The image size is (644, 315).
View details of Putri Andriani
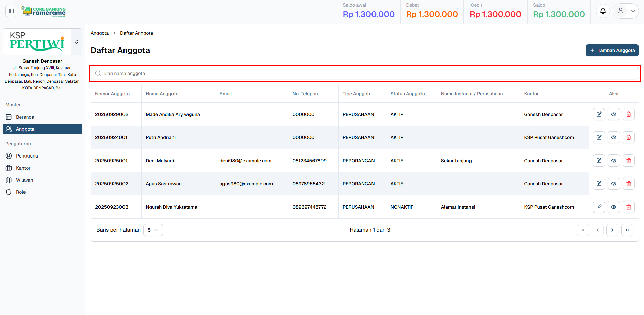click(613, 137)
